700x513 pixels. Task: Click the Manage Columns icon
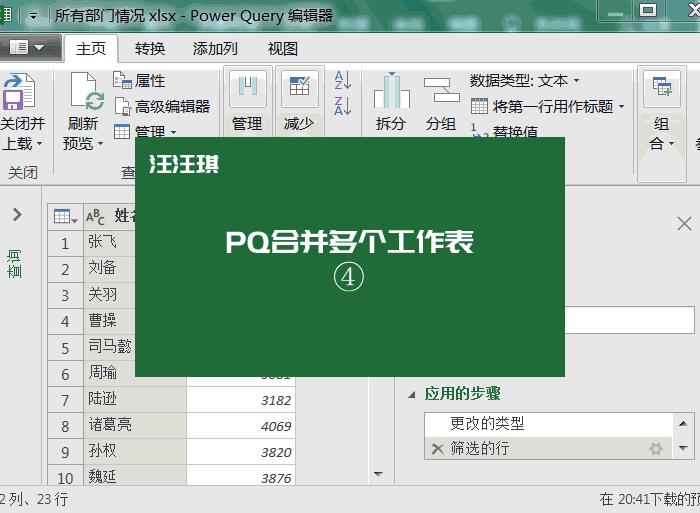[x=248, y=88]
